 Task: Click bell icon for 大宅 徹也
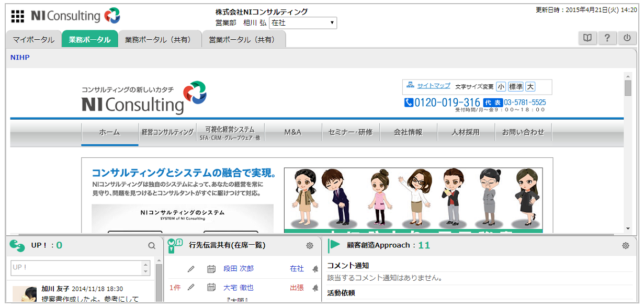click(315, 287)
